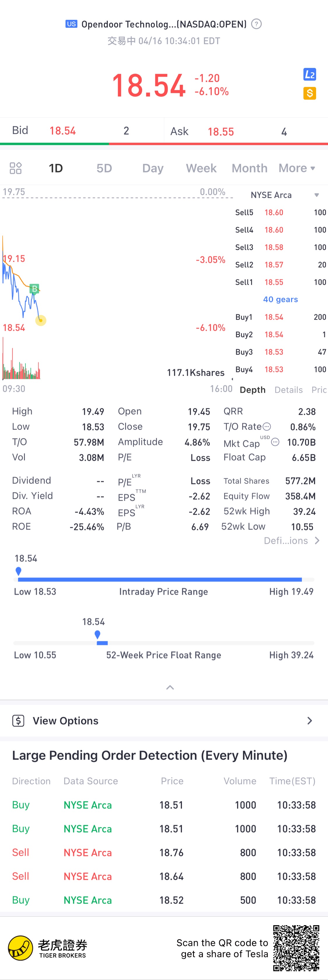This screenshot has height=980, width=328.
Task: Click the T/O Rate info bubble icon
Action: (267, 427)
